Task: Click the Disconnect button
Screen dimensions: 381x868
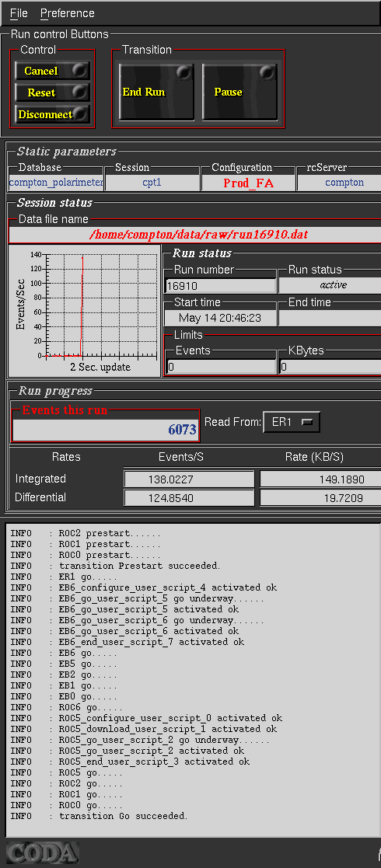Action: [52, 114]
